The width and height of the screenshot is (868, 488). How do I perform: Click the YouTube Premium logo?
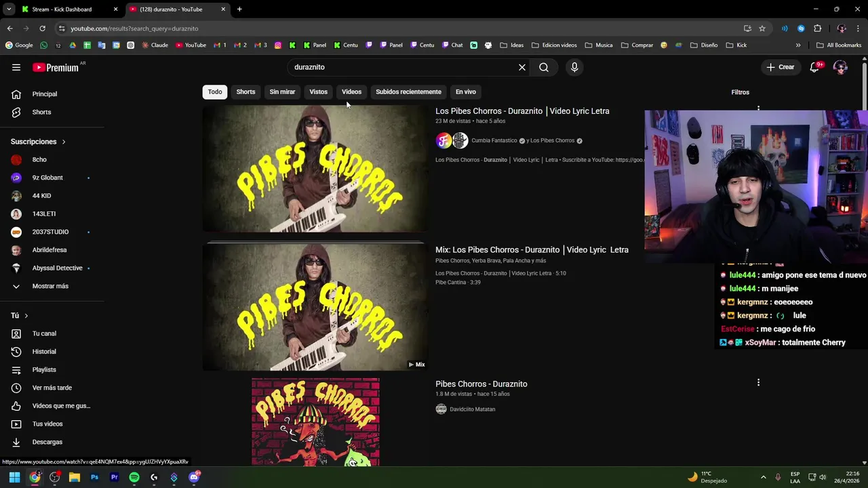point(56,67)
